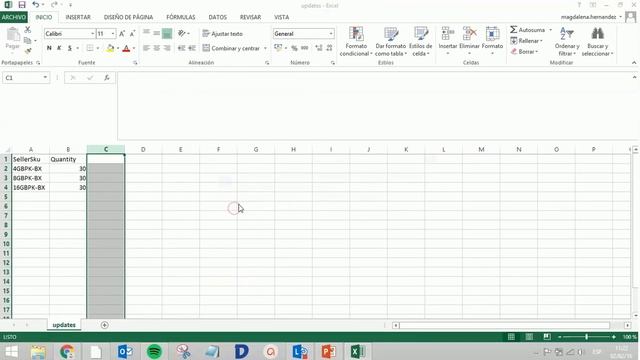
Task: Open Buscar y seleccionar menu
Action: tap(598, 41)
